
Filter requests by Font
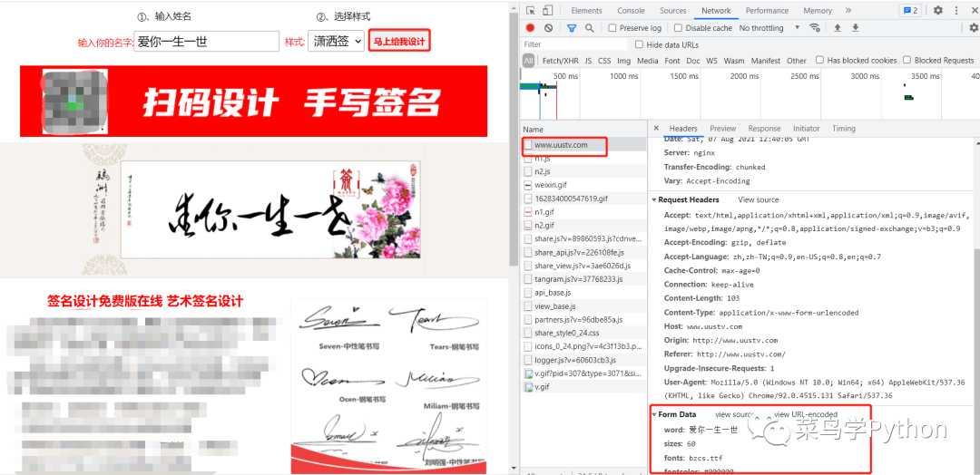tap(672, 61)
